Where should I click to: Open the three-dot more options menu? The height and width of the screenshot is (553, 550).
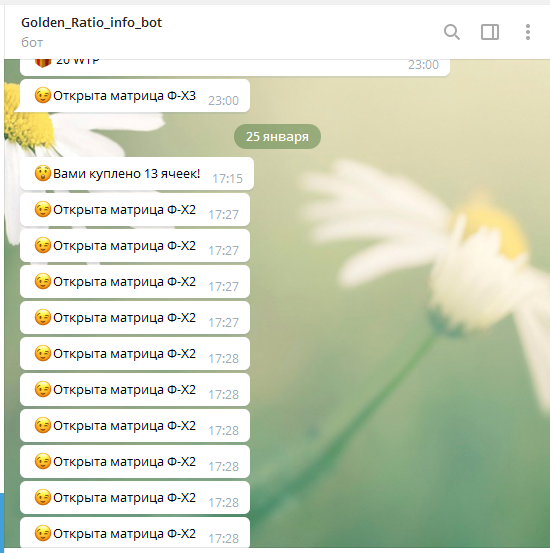pos(528,32)
